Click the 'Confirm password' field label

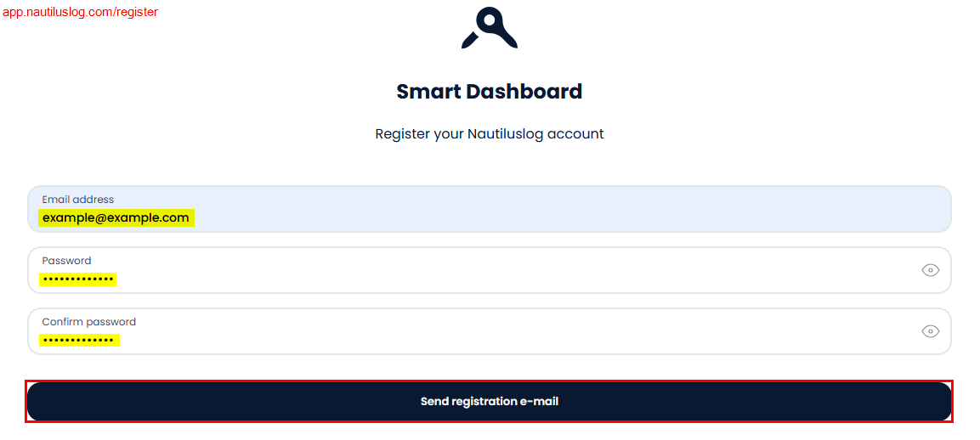88,322
